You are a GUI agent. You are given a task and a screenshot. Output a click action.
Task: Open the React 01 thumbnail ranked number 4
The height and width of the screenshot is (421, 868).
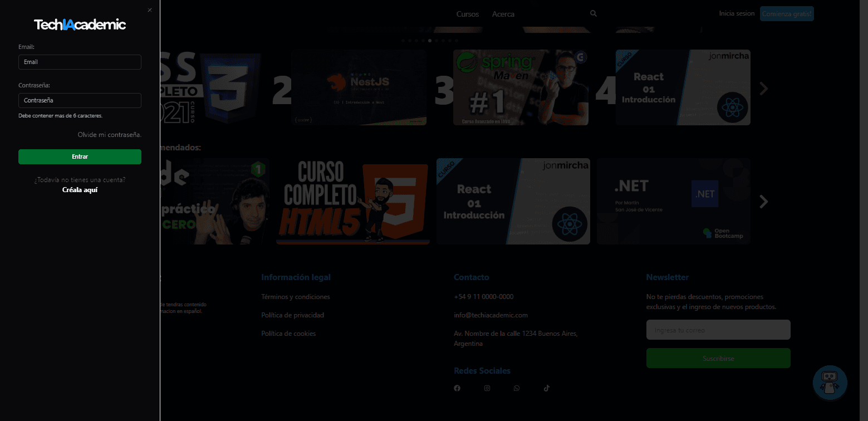point(683,87)
